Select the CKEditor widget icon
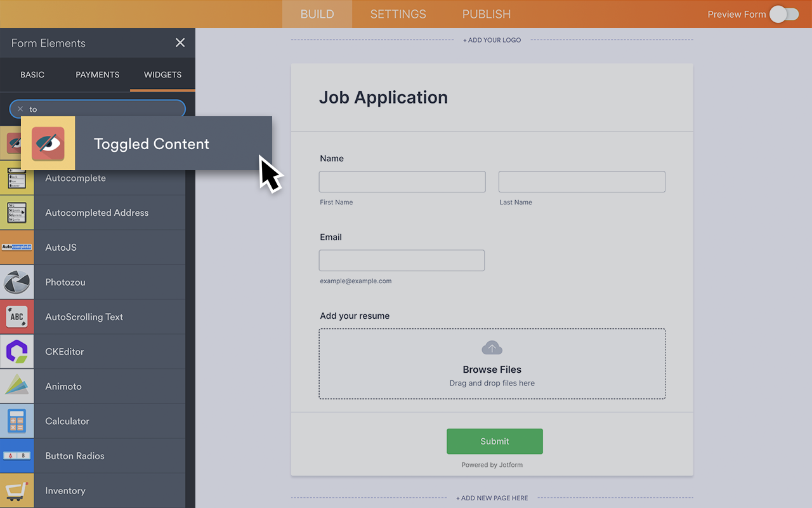 17,351
